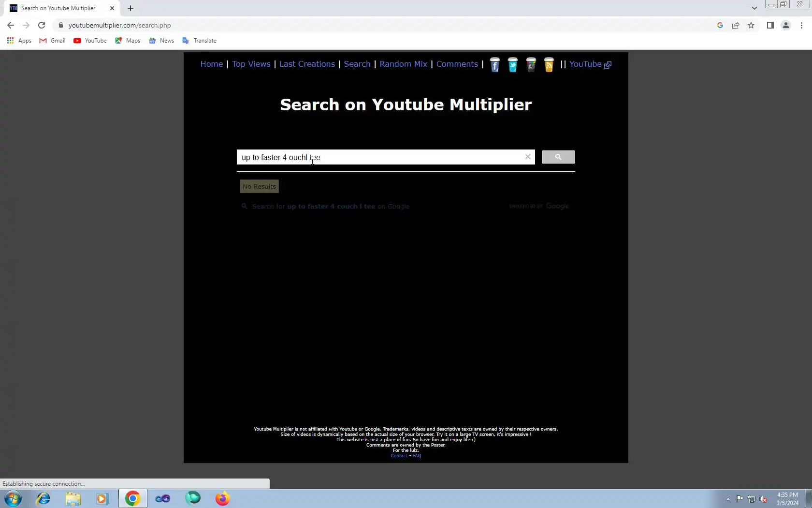
Task: Click the Search on Youtube Multiplier heading
Action: [x=406, y=105]
